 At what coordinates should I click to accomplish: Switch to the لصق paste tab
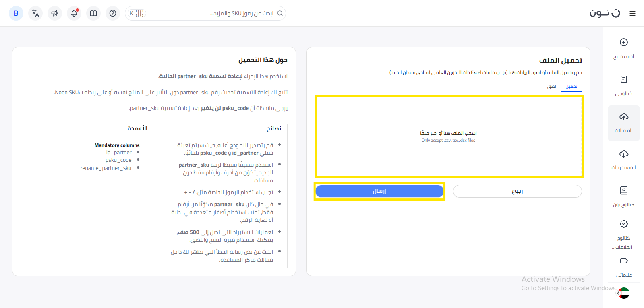551,87
